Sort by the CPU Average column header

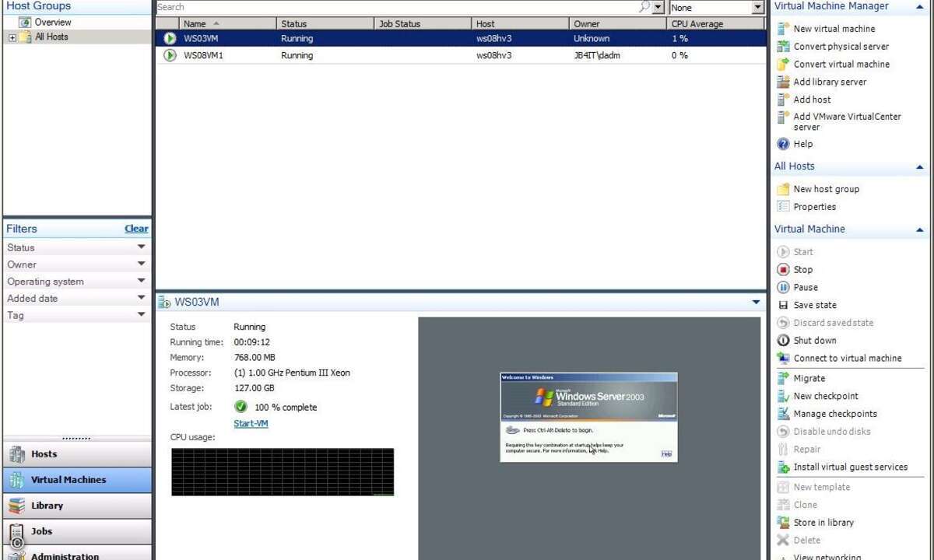[717, 24]
